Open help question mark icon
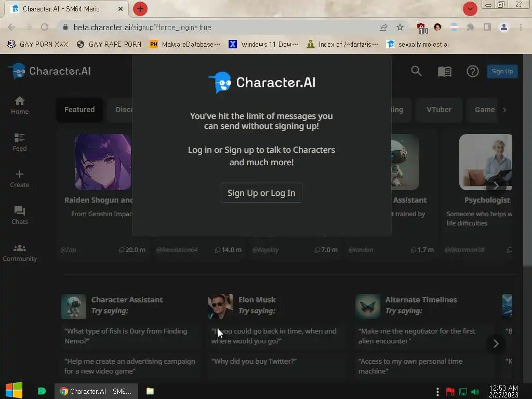532x399 pixels. pyautogui.click(x=472, y=71)
